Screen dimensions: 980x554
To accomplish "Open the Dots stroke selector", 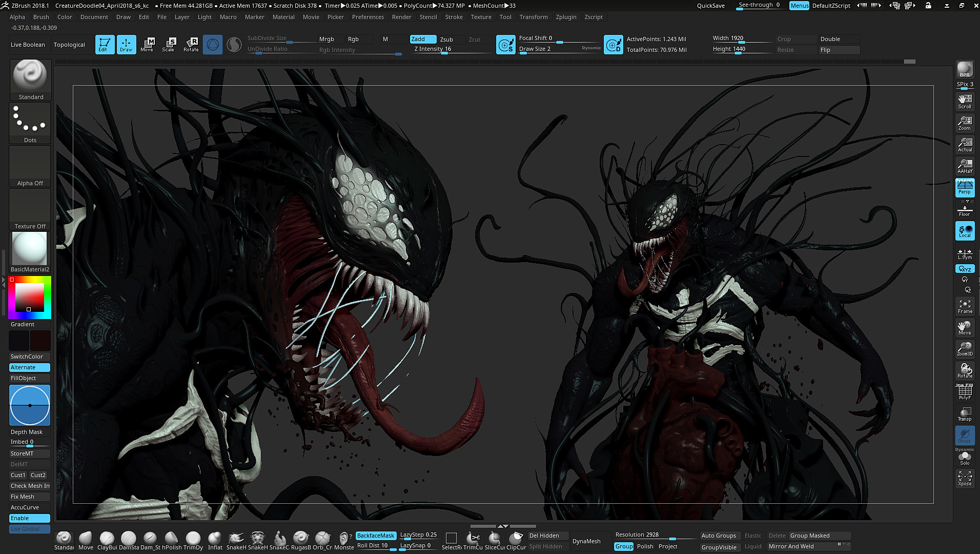I will pyautogui.click(x=30, y=123).
